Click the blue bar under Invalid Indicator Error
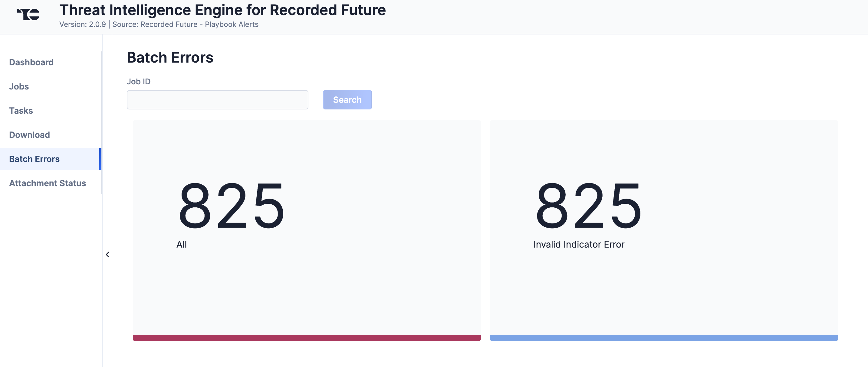The height and width of the screenshot is (367, 868). click(663, 338)
